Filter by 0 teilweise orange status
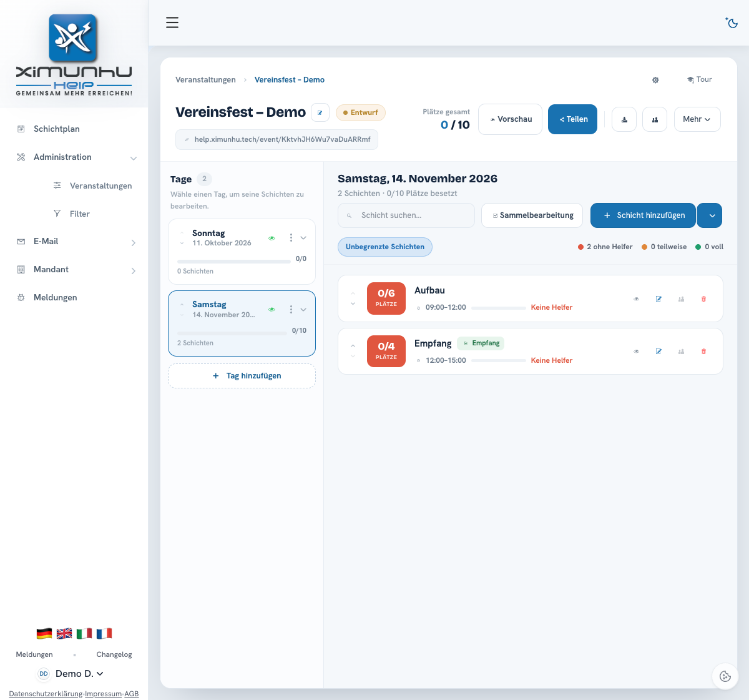This screenshot has height=700, width=749. [664, 247]
